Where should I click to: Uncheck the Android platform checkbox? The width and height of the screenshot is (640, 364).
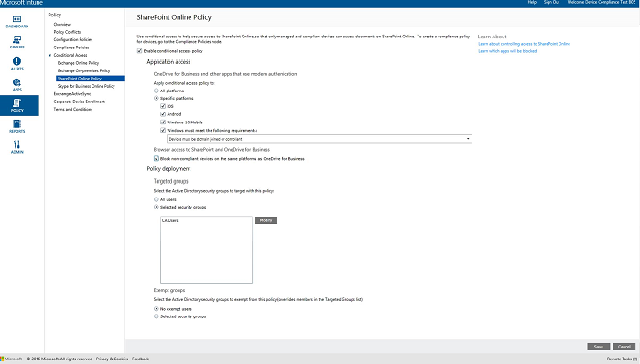click(x=163, y=114)
